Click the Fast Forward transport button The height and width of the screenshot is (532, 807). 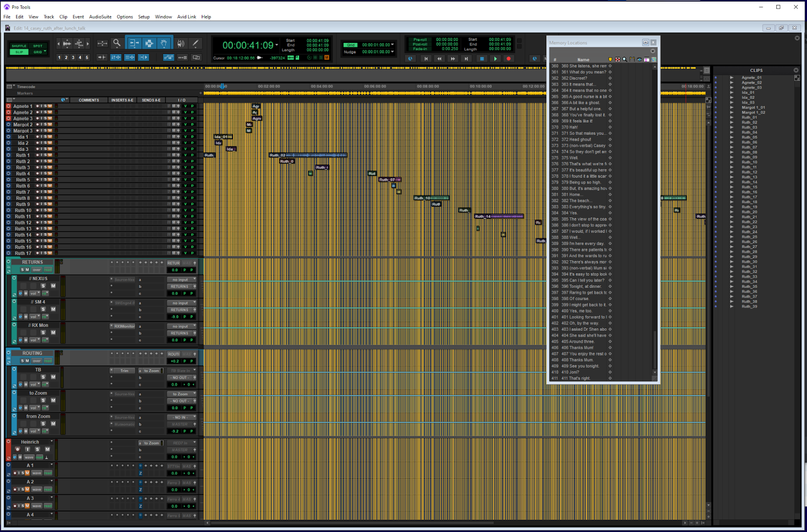coord(453,58)
